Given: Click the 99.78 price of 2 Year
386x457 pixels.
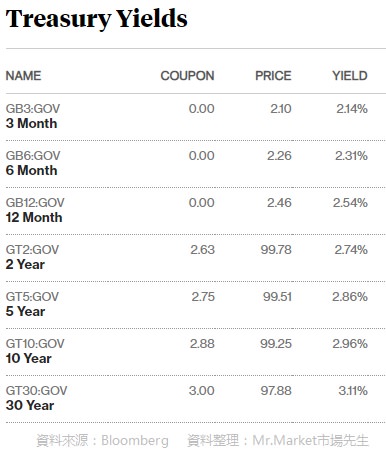Looking at the screenshot, I should [x=276, y=250].
